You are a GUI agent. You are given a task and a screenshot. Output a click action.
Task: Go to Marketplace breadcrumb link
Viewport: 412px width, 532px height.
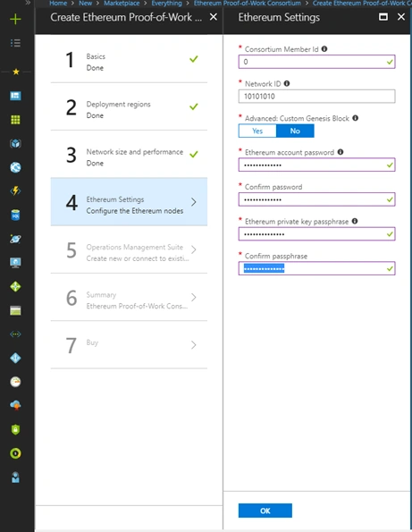coord(122,3)
